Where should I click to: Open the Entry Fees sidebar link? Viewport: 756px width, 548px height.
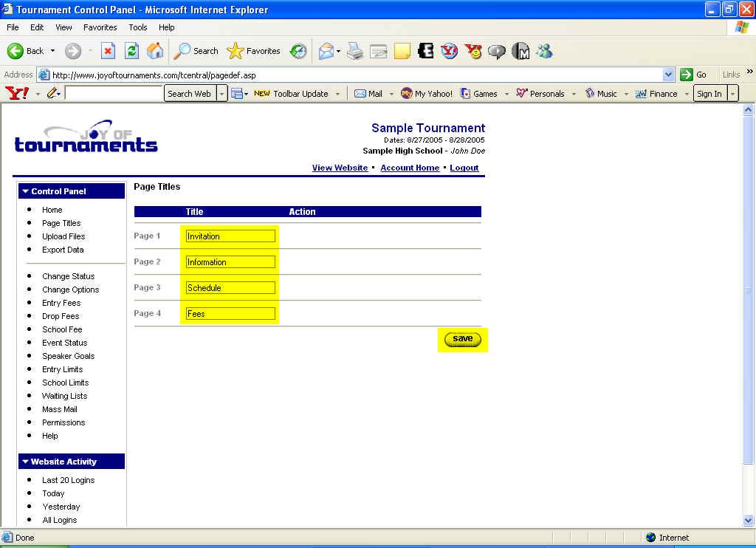pyautogui.click(x=61, y=303)
